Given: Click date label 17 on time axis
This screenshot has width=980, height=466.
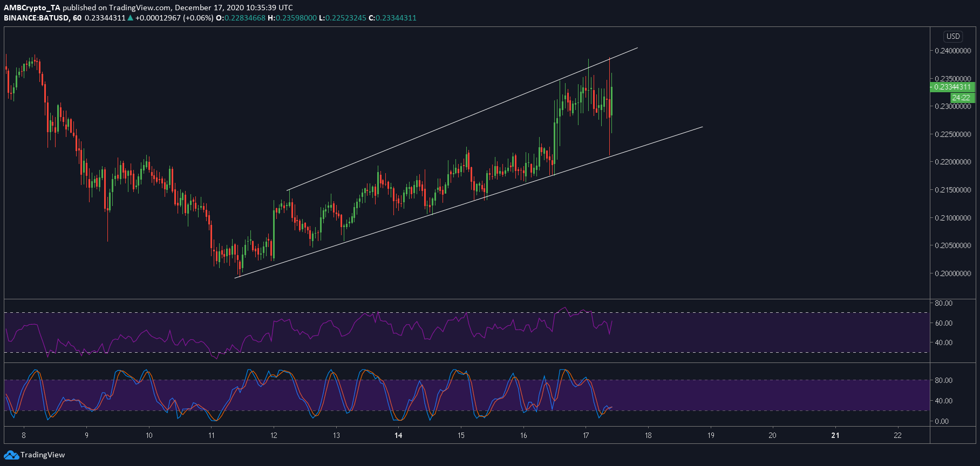Looking at the screenshot, I should point(586,435).
